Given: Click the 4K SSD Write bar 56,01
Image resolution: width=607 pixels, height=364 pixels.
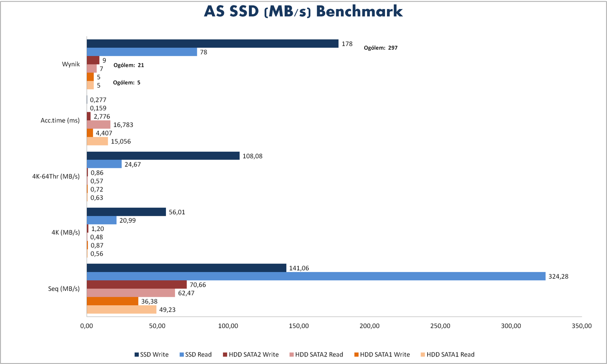Looking at the screenshot, I should tap(126, 212).
